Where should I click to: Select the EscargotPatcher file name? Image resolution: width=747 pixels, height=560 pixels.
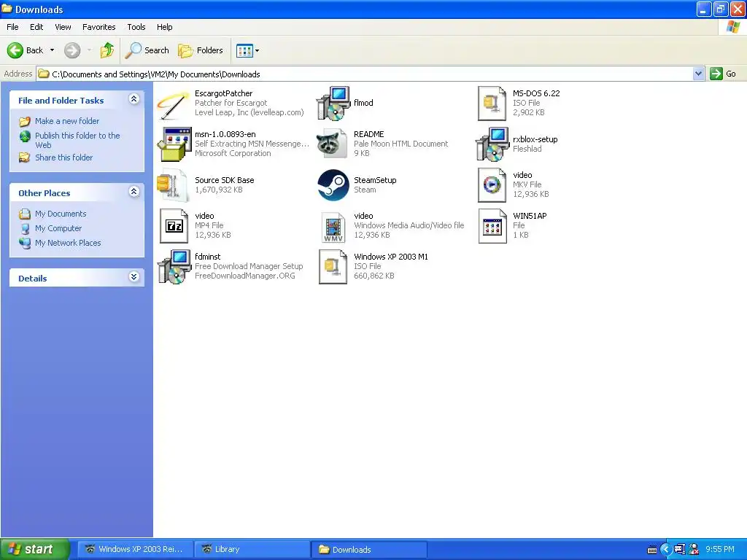click(223, 93)
